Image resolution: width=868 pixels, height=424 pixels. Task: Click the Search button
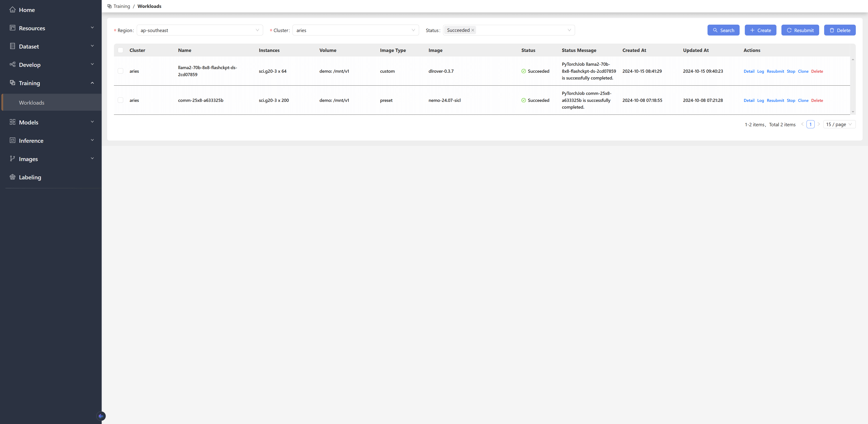[723, 30]
